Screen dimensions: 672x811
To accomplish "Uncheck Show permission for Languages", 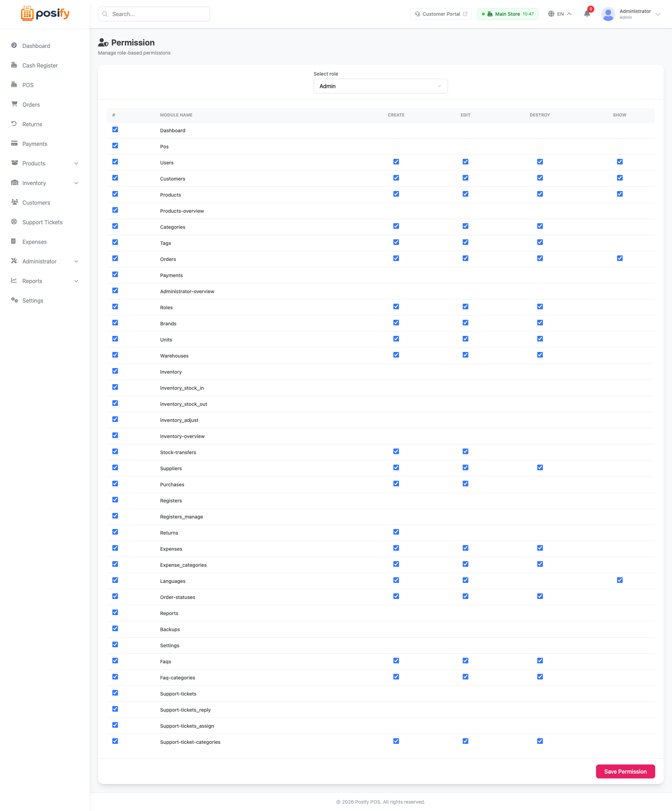I will [619, 580].
